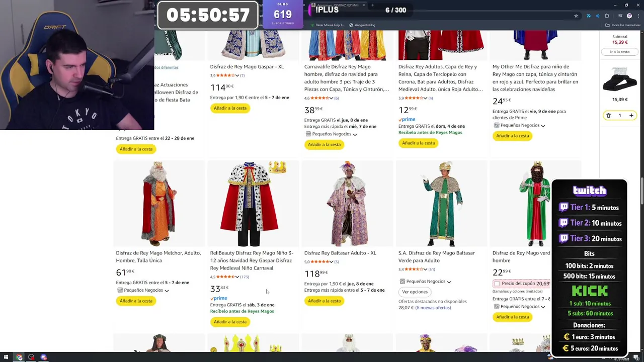Open the Windows Start menu
This screenshot has height=362, width=644.
(6, 357)
